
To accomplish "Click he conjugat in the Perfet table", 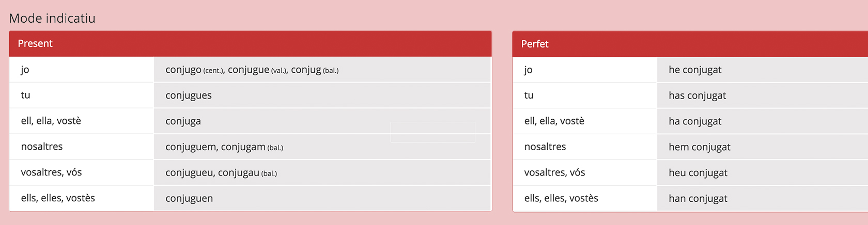I will [695, 70].
